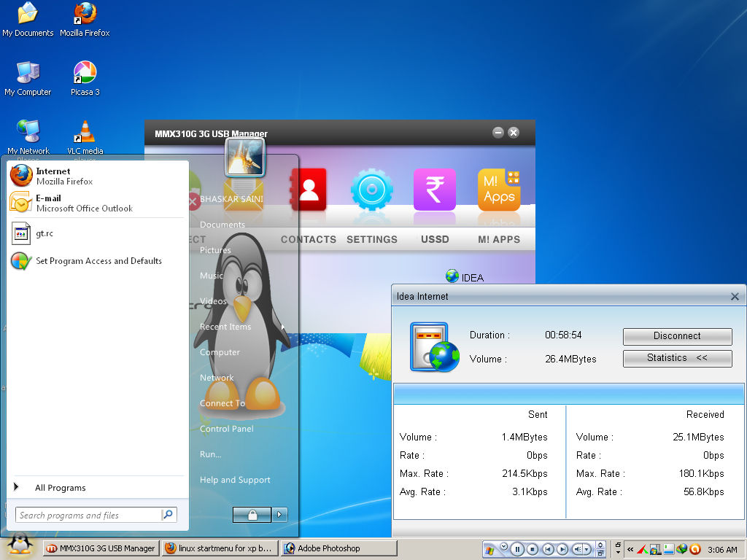Open the USSD rupee icon

(435, 190)
